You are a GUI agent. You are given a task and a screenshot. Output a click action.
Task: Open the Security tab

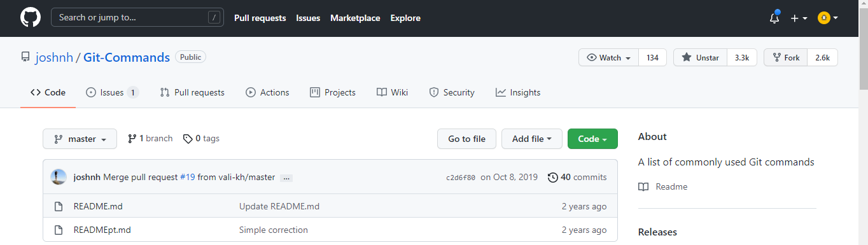click(452, 92)
